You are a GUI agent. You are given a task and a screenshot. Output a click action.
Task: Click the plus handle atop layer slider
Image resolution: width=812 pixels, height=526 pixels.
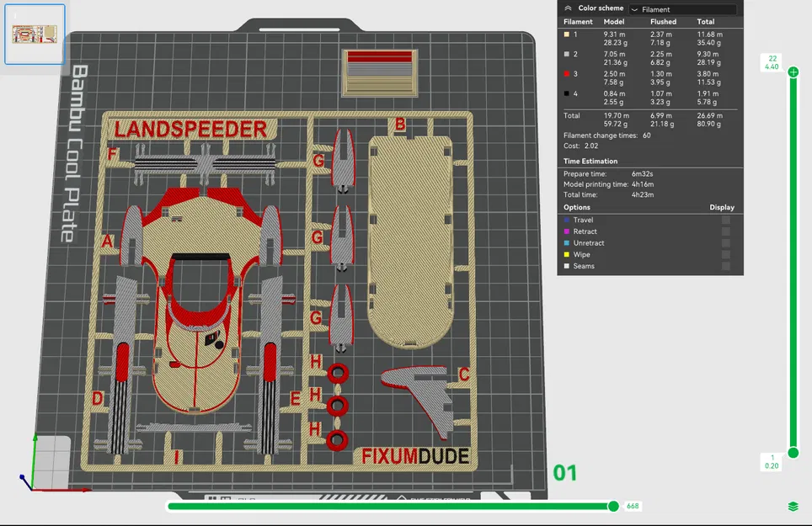[793, 72]
